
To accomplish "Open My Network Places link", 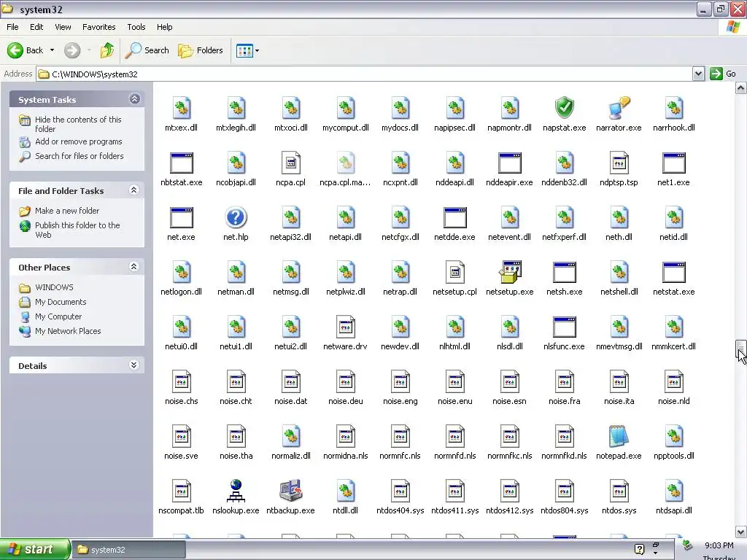I will pyautogui.click(x=68, y=331).
